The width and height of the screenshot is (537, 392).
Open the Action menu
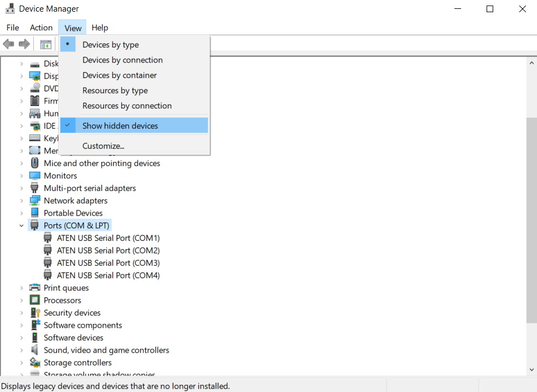pyautogui.click(x=41, y=28)
